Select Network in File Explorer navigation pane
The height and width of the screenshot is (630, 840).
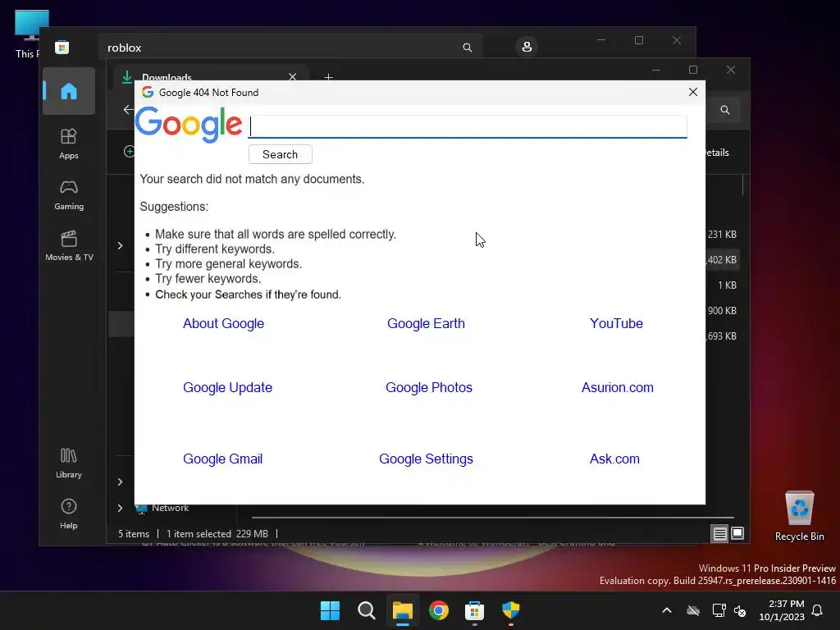[170, 508]
